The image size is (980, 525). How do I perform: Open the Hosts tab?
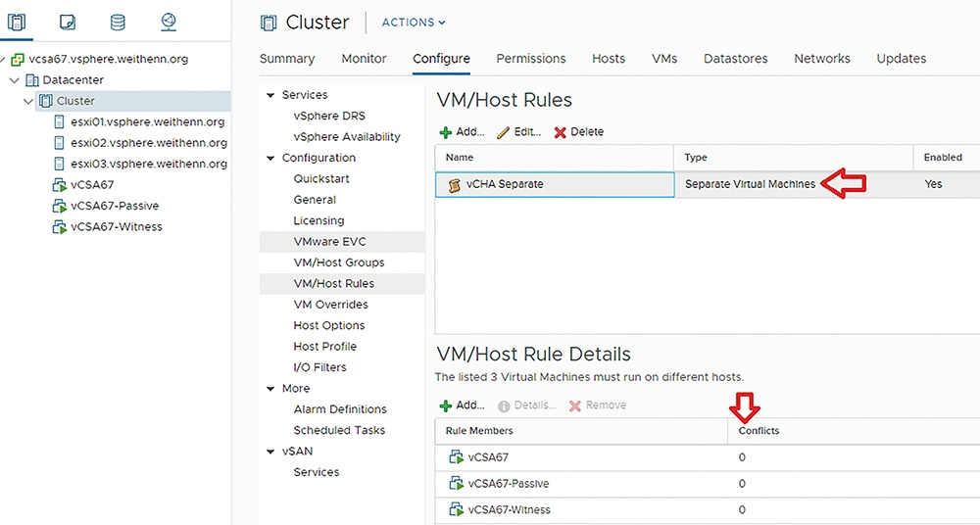[609, 59]
